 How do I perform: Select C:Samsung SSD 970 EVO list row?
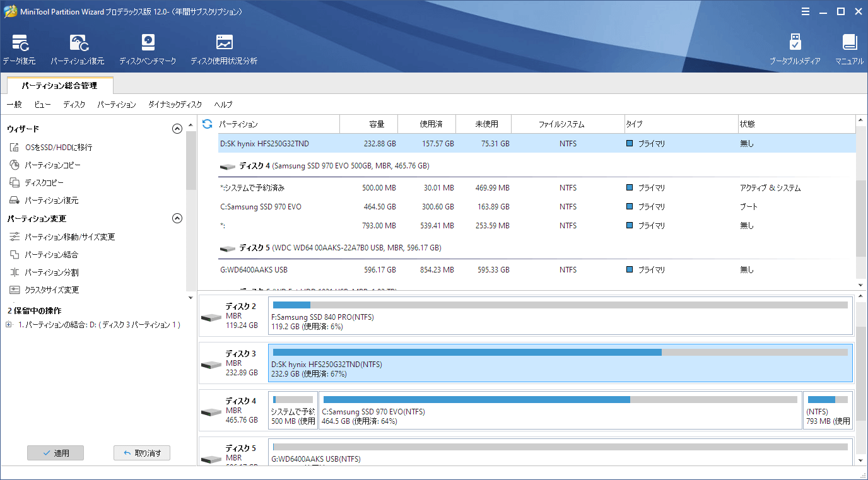click(537, 207)
